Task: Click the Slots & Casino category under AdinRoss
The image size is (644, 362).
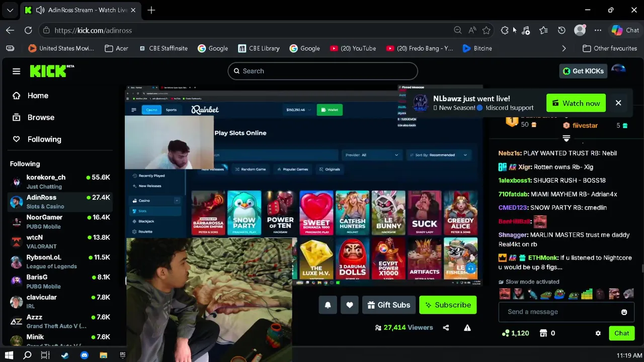Action: (x=45, y=207)
